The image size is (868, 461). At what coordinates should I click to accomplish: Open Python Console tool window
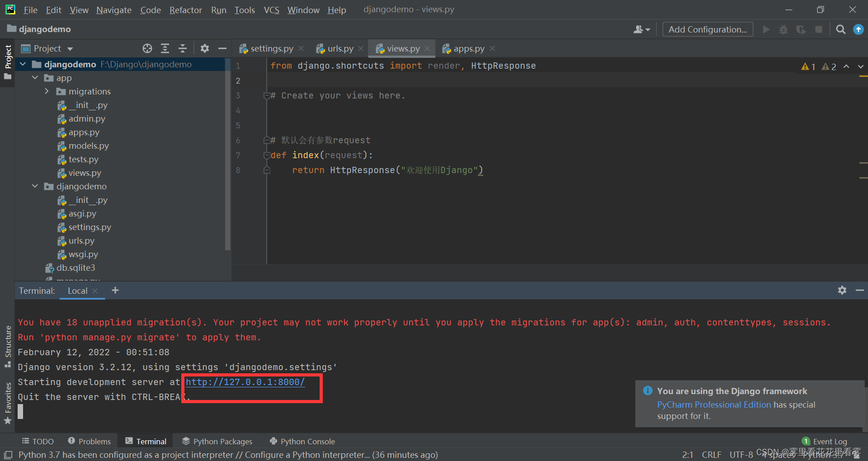point(302,441)
